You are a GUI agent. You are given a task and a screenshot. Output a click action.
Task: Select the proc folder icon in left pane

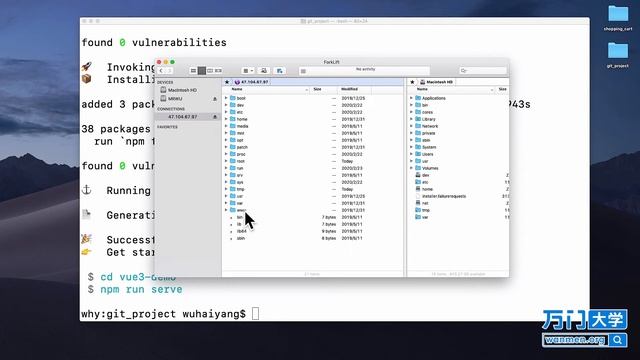233,154
